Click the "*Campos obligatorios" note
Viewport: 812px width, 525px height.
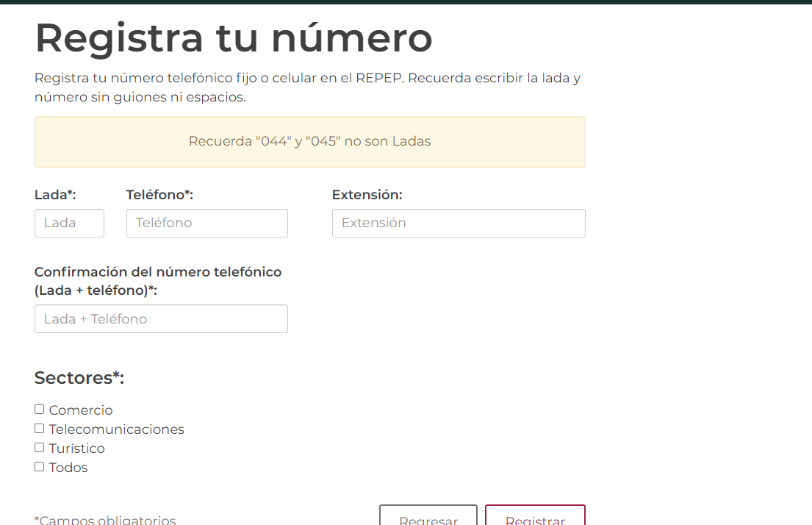point(105,519)
